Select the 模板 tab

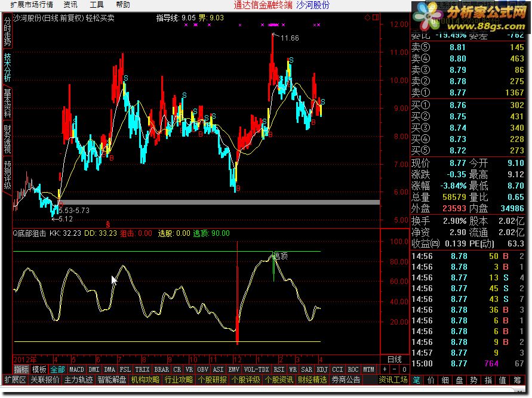(39, 369)
